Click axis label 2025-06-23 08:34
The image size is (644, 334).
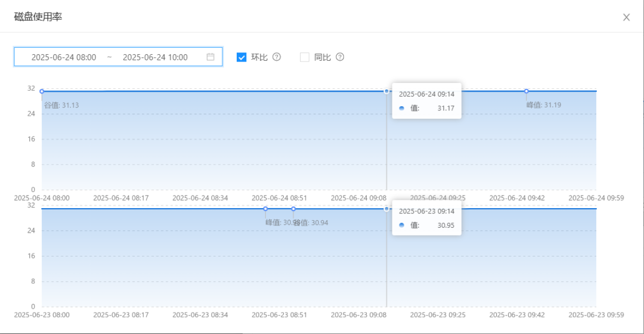pyautogui.click(x=200, y=315)
